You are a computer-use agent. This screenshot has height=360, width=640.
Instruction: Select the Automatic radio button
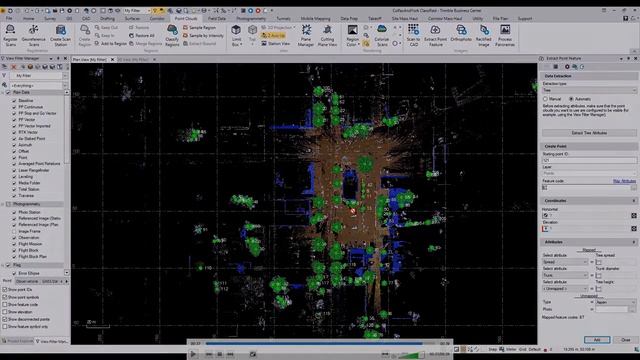pos(571,99)
